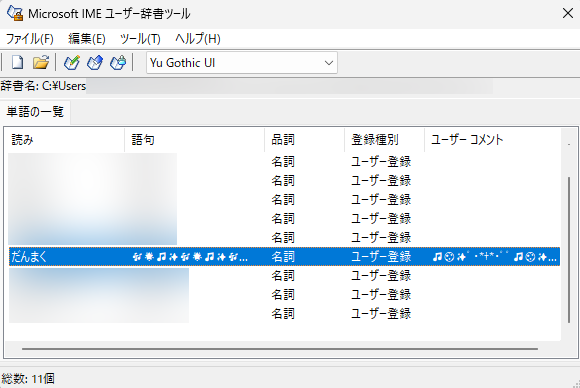Click the symbol phrase in the だんまく row

pos(190,257)
